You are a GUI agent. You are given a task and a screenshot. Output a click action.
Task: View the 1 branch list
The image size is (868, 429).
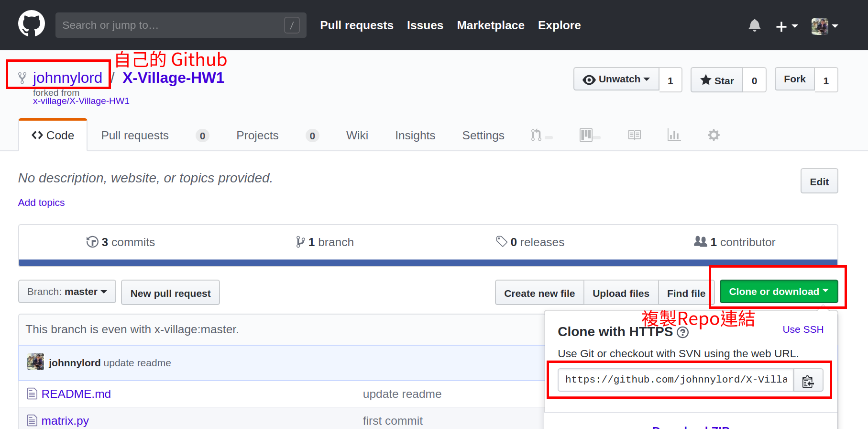click(325, 242)
